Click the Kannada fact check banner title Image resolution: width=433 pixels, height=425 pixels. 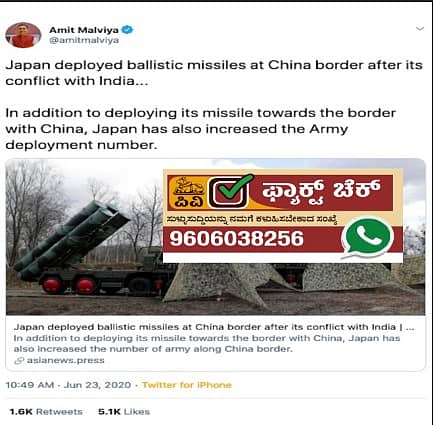click(x=321, y=193)
